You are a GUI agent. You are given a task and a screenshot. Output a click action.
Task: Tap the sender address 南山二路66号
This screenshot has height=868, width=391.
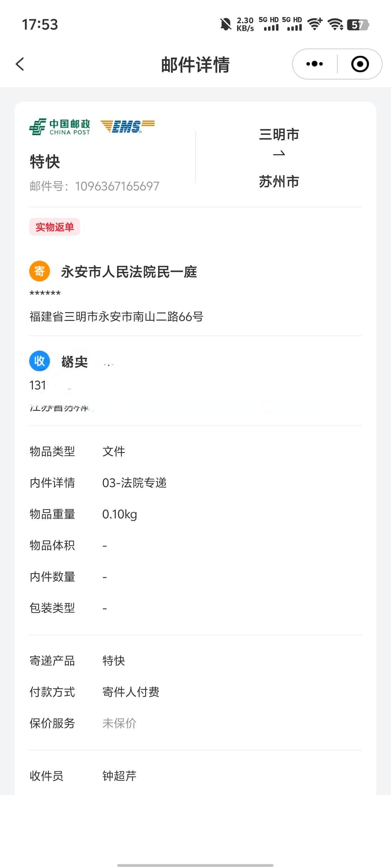(x=168, y=317)
